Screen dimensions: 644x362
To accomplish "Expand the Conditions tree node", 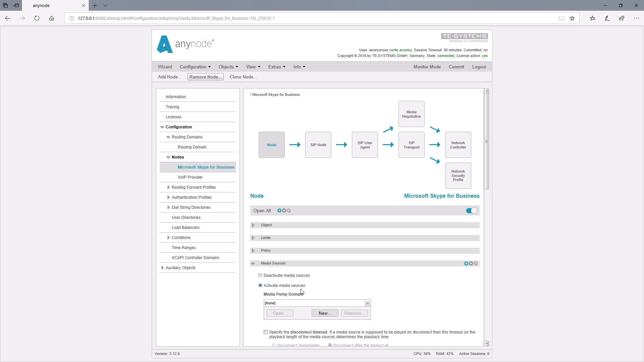I will [x=168, y=238].
